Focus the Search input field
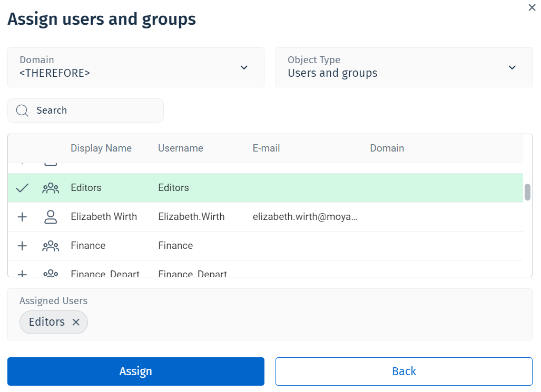541x392 pixels. click(95, 110)
